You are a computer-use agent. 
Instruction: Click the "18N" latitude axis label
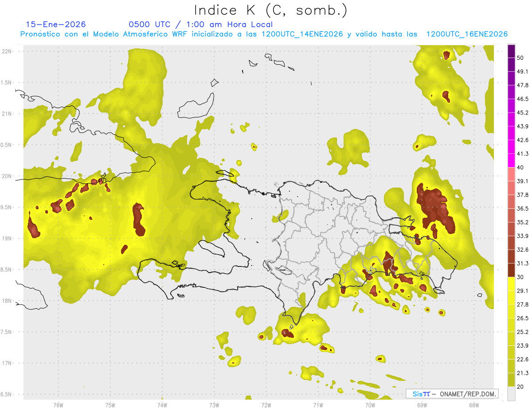click(7, 301)
